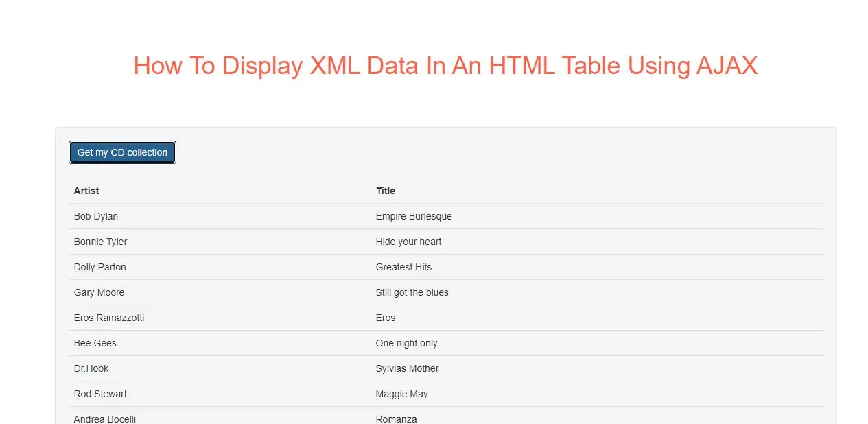
Task: Select the Title column header
Action: 386,191
